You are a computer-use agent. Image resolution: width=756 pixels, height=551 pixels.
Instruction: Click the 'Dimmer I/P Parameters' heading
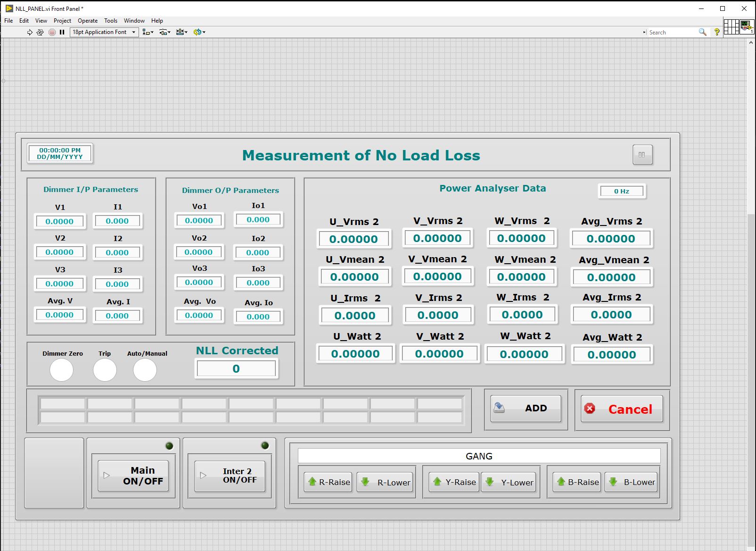point(90,189)
